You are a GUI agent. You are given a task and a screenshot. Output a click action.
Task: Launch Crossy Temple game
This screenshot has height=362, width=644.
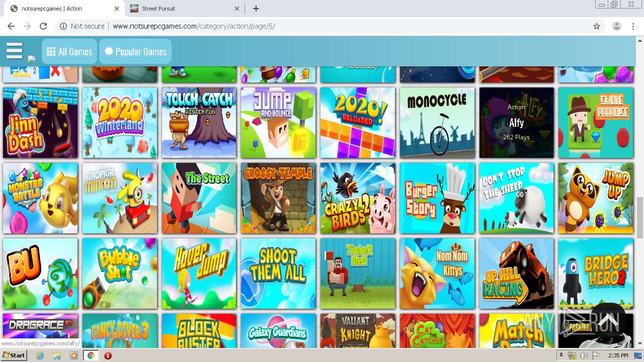click(x=278, y=198)
